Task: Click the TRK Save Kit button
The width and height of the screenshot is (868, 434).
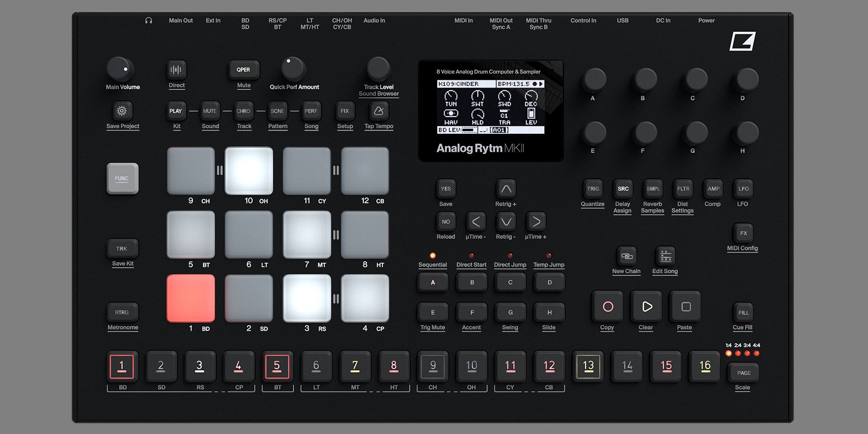Action: tap(122, 249)
